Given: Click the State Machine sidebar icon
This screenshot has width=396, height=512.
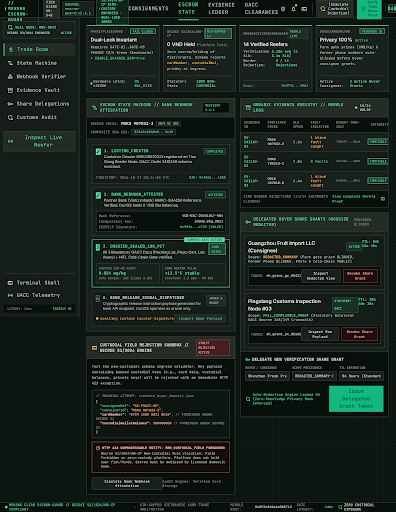Looking at the screenshot, I should coord(10,63).
